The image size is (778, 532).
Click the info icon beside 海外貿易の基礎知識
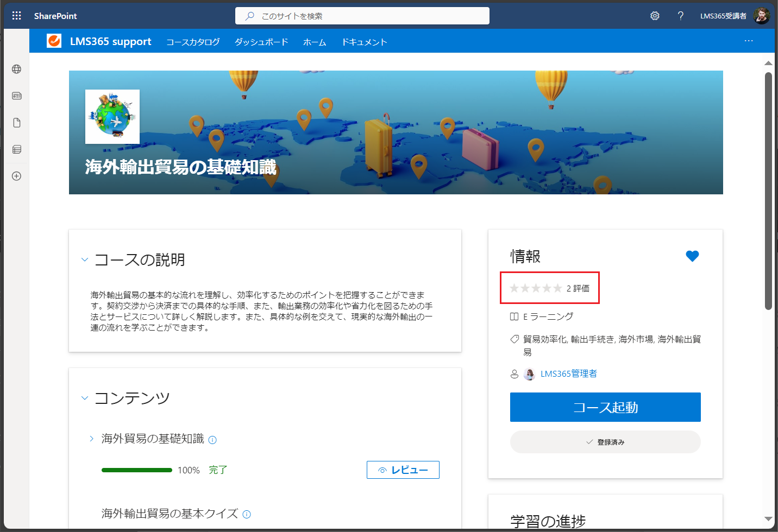tap(212, 440)
